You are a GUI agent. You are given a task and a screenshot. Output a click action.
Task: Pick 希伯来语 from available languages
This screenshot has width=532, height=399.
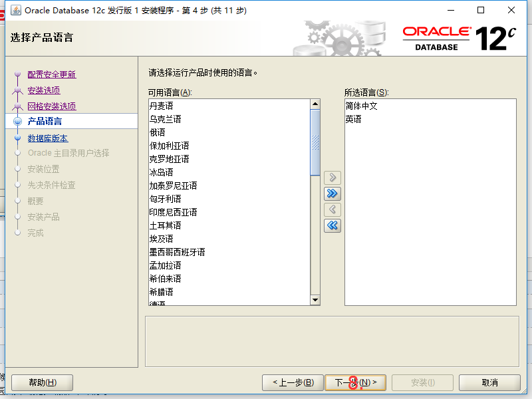(x=229, y=279)
